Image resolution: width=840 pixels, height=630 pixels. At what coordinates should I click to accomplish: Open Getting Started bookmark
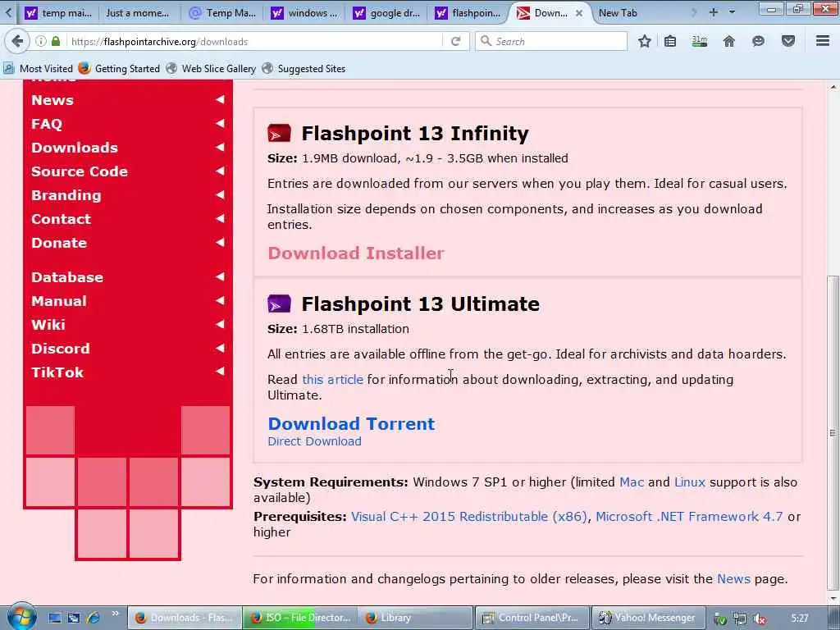click(x=119, y=69)
